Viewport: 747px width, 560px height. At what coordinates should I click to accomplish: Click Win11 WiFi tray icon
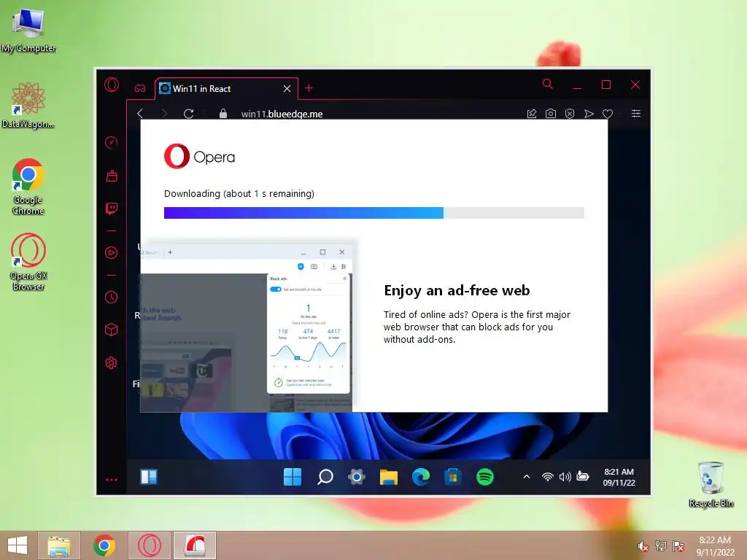click(548, 477)
